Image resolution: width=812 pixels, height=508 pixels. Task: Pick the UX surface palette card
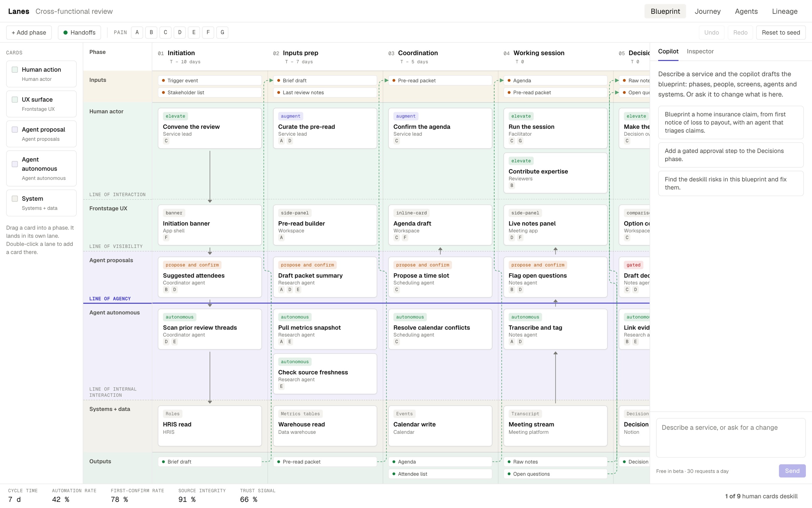pyautogui.click(x=41, y=104)
